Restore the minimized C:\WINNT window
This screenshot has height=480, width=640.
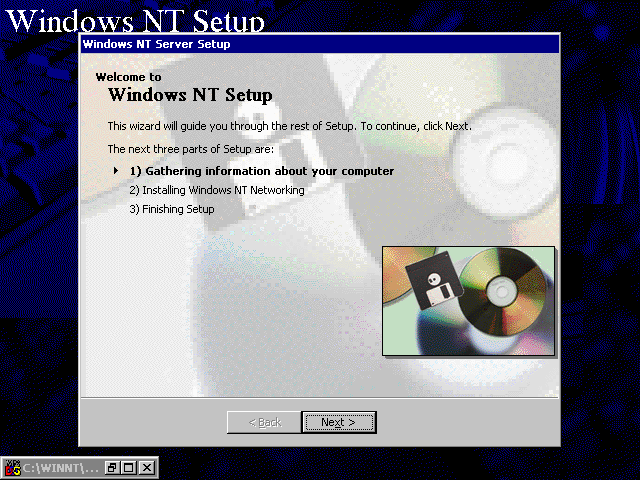click(111, 468)
